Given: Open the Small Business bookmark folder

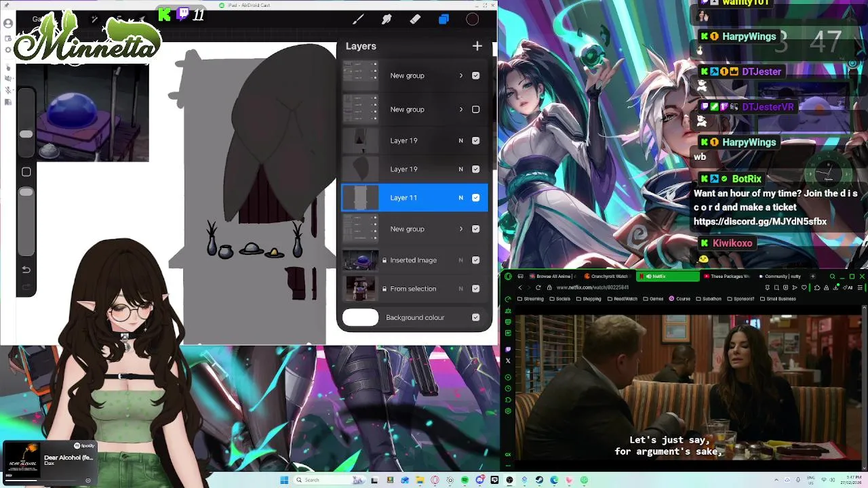Looking at the screenshot, I should (778, 299).
